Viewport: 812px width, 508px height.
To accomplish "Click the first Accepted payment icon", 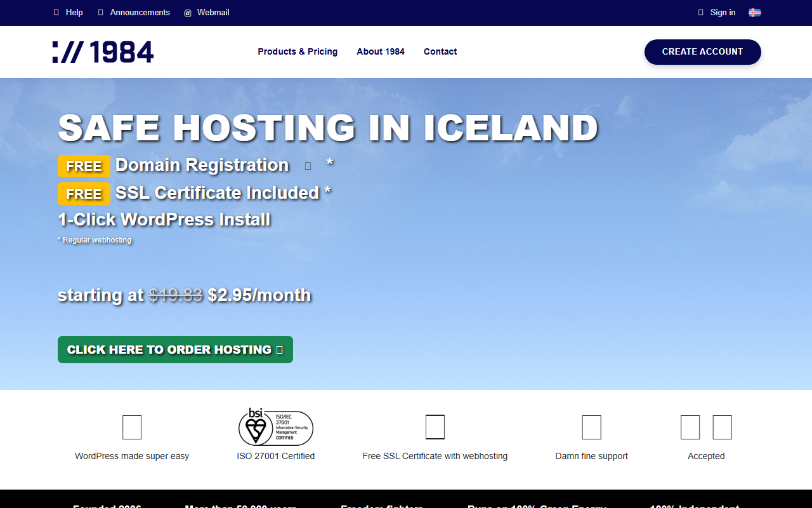I will [x=690, y=427].
